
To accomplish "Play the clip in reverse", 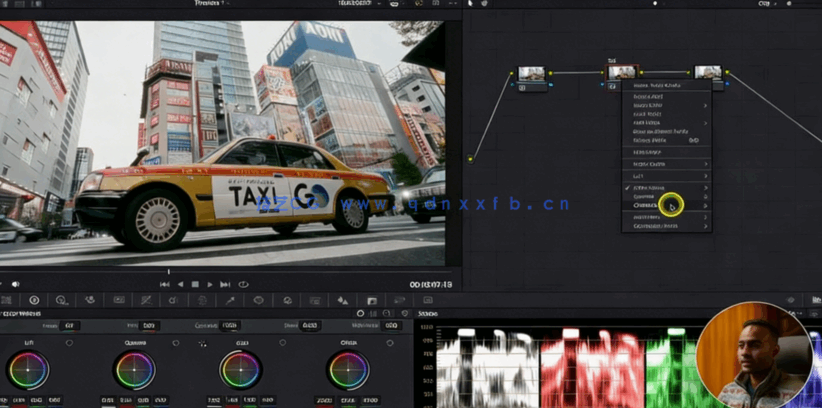I will (x=180, y=284).
